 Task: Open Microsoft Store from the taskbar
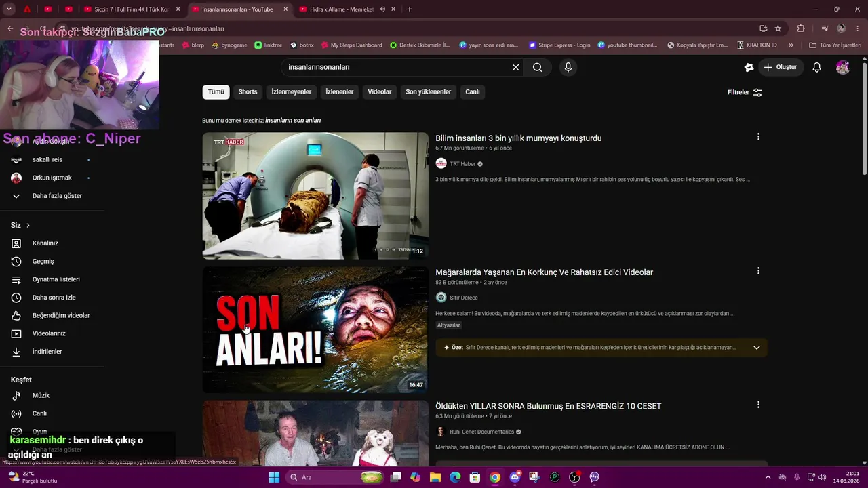coord(475,477)
